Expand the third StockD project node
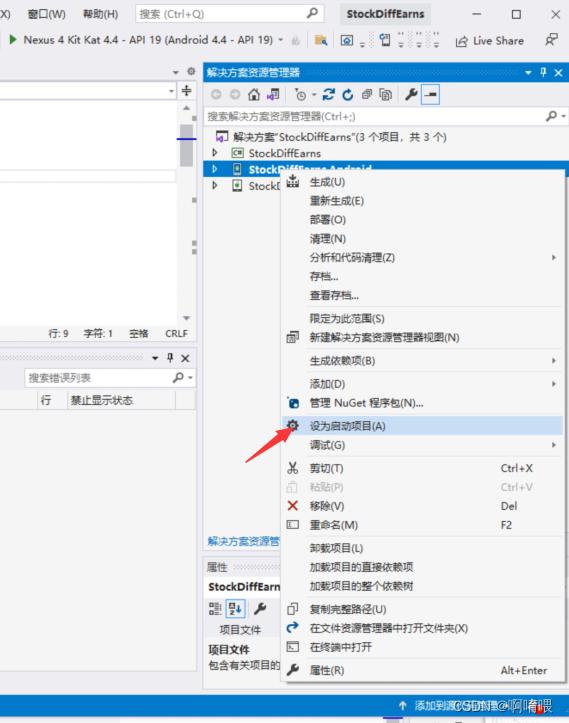Viewport: 569px width, 723px height. 215,185
